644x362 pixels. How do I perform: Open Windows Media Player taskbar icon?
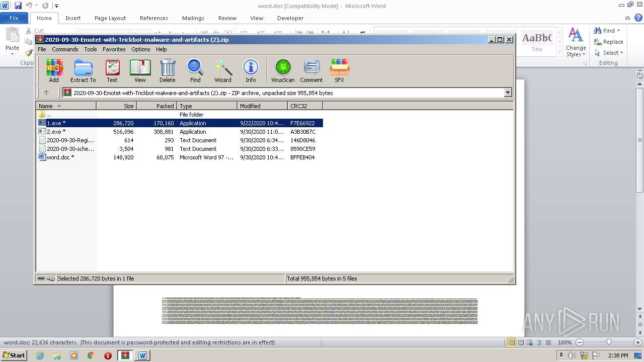point(74,355)
